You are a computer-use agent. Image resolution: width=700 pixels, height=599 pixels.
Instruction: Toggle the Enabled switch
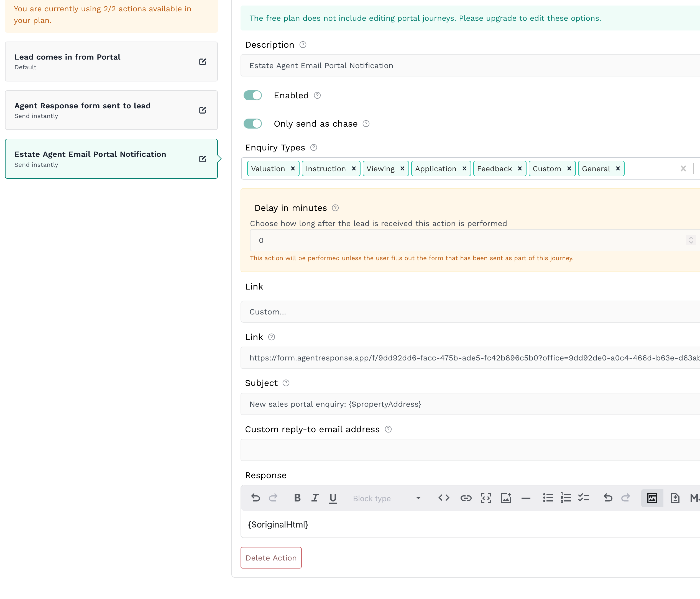(x=253, y=95)
